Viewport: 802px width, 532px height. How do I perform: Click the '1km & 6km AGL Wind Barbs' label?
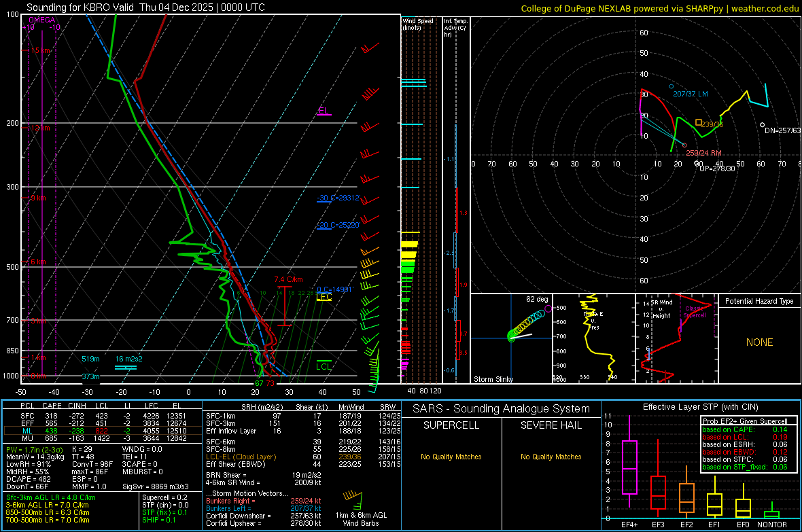[361, 519]
